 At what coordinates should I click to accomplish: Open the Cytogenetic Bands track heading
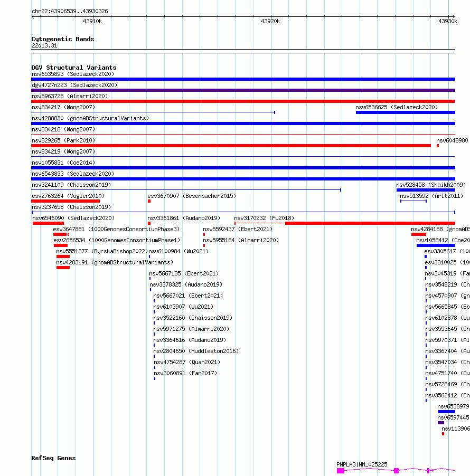[x=63, y=39]
